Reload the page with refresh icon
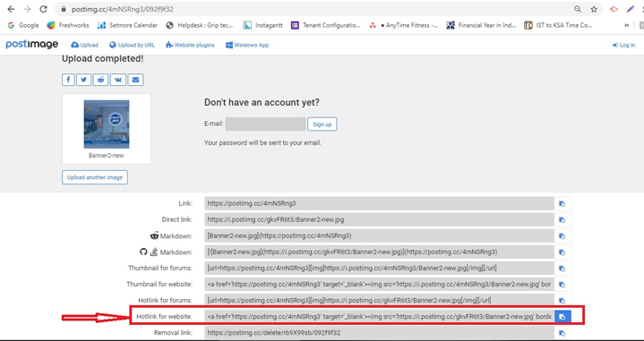This screenshot has width=644, height=341. tap(43, 9)
